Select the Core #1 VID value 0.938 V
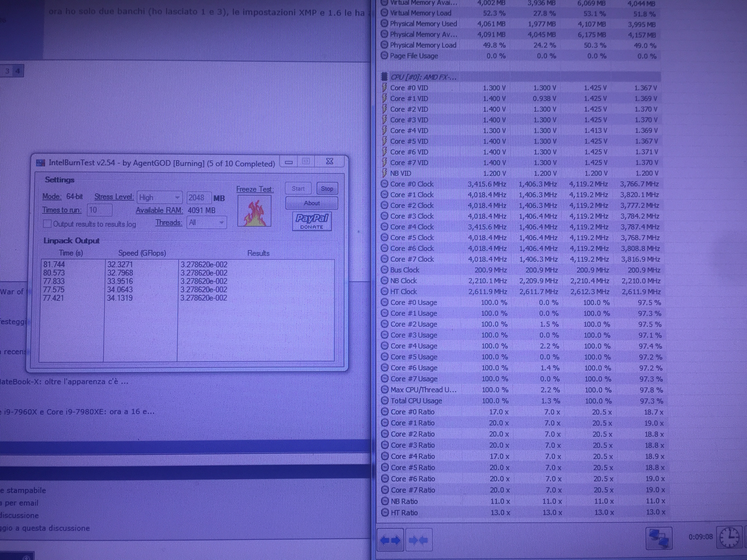 pos(544,99)
